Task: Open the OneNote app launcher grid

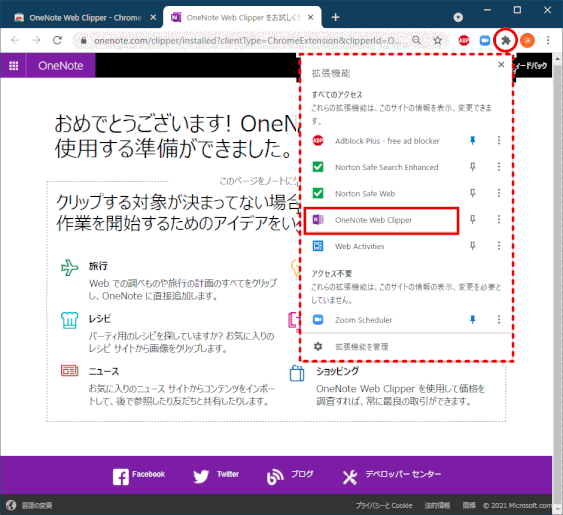Action: [x=14, y=66]
